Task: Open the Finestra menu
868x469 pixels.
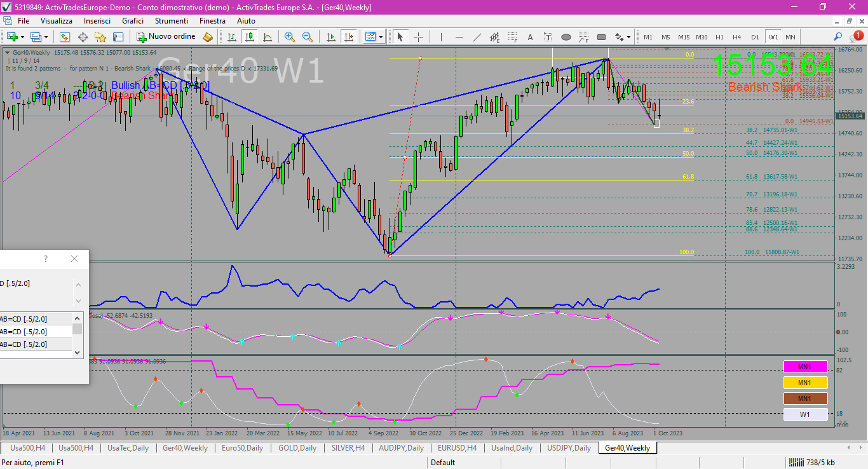Action: (212, 21)
